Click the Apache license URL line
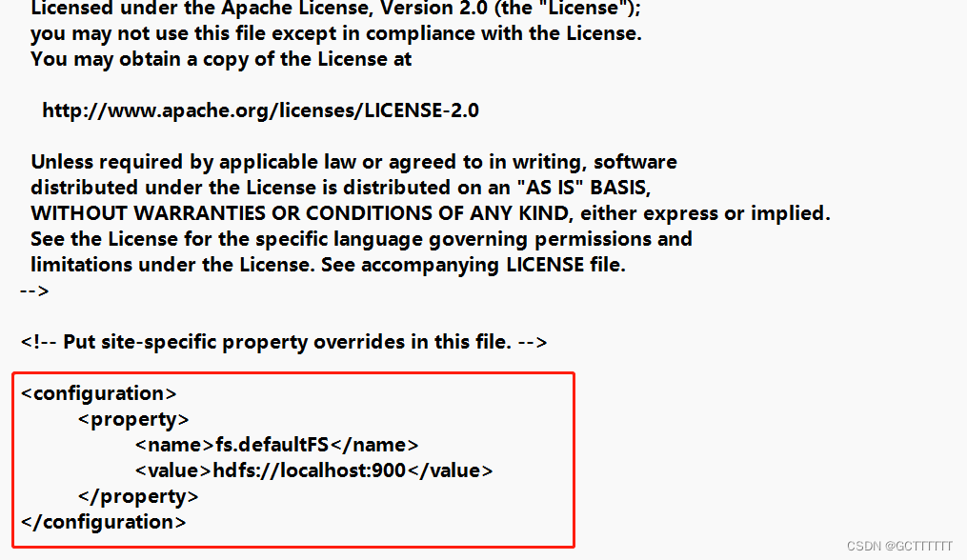The width and height of the screenshot is (967, 560). (260, 110)
